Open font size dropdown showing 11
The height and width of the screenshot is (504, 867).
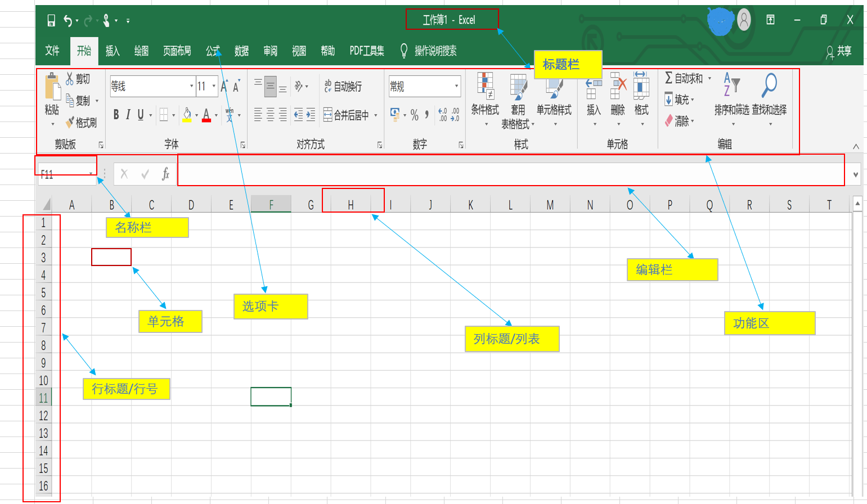[x=214, y=86]
